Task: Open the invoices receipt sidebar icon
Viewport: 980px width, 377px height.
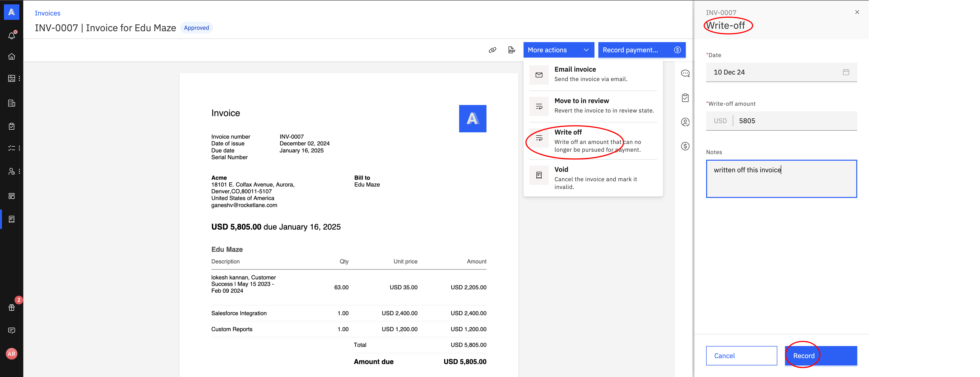Action: click(x=12, y=219)
